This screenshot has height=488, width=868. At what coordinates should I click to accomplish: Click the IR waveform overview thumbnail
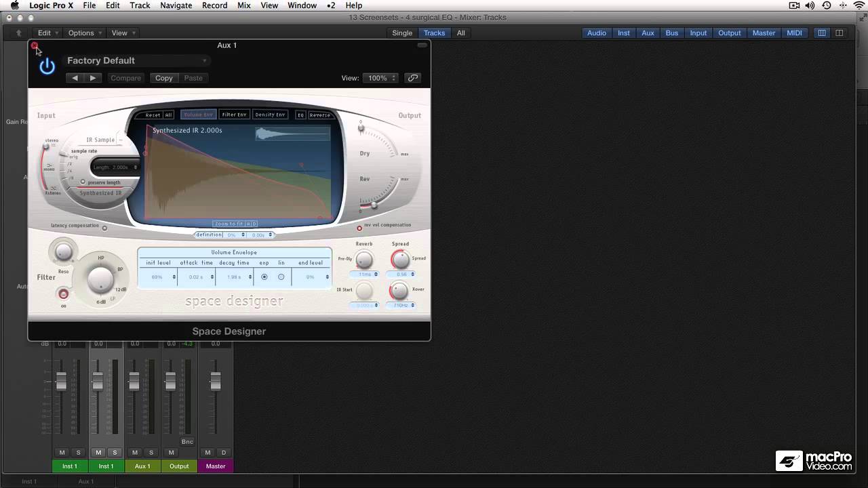pyautogui.click(x=292, y=134)
